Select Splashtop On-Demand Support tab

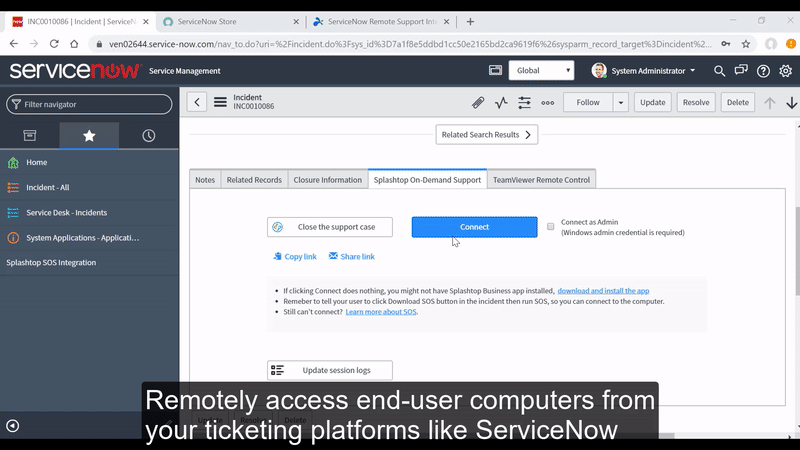coord(427,180)
